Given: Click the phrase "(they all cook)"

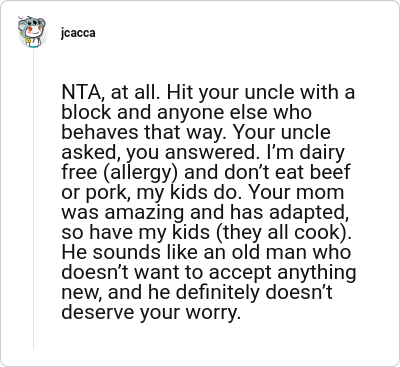Looking at the screenshot, I should (283, 232).
